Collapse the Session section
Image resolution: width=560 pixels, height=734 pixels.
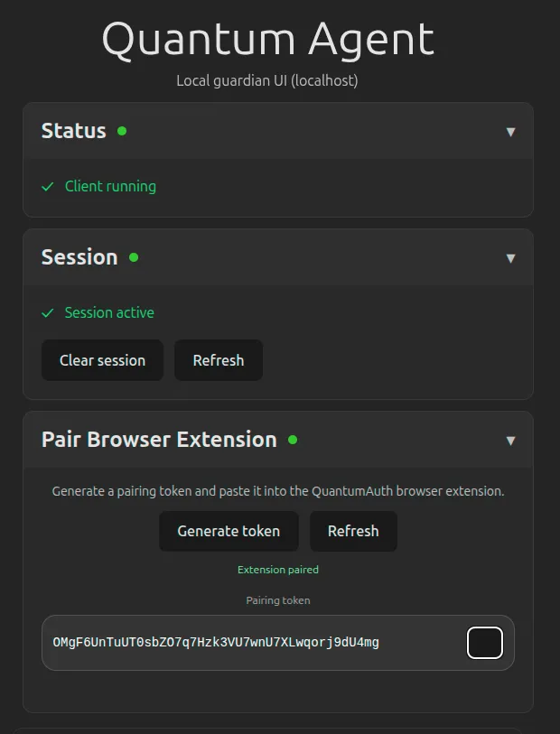[510, 257]
